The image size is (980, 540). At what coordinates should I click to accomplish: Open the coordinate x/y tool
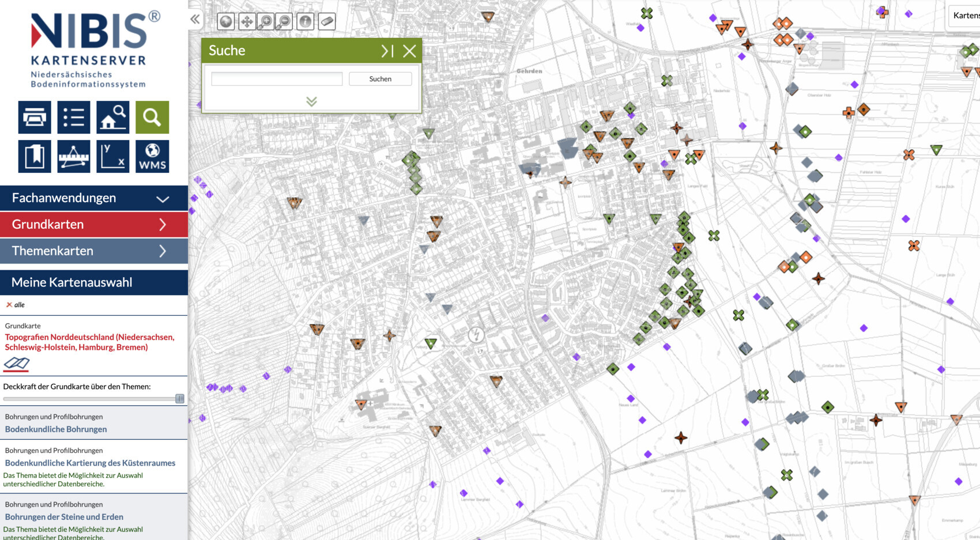click(113, 157)
